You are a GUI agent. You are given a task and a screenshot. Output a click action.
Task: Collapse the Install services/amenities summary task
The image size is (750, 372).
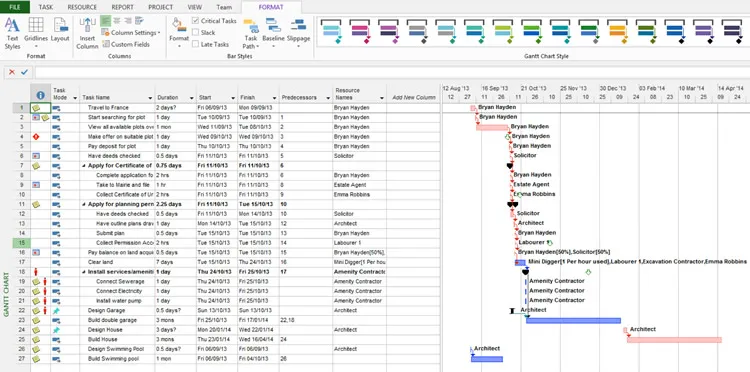coord(84,272)
